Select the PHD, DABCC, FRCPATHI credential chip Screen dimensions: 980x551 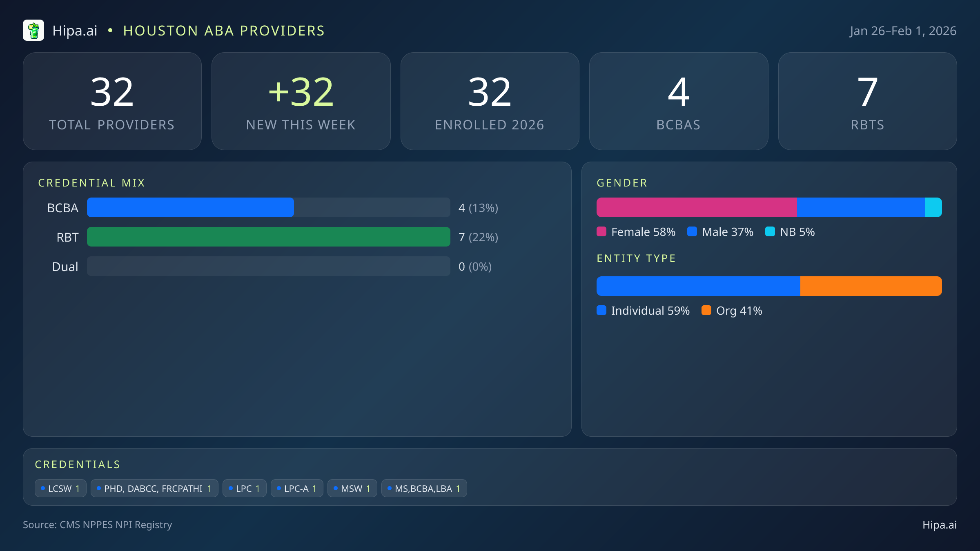(154, 488)
